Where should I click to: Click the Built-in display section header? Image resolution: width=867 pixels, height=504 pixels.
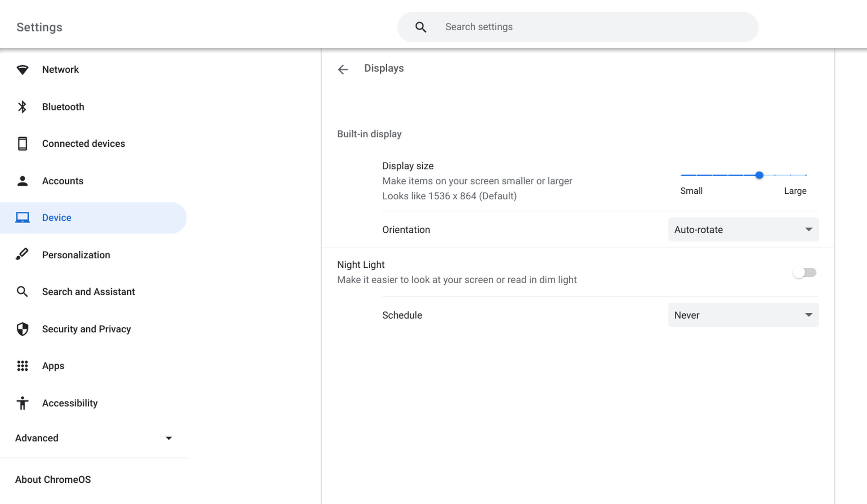[x=369, y=133]
